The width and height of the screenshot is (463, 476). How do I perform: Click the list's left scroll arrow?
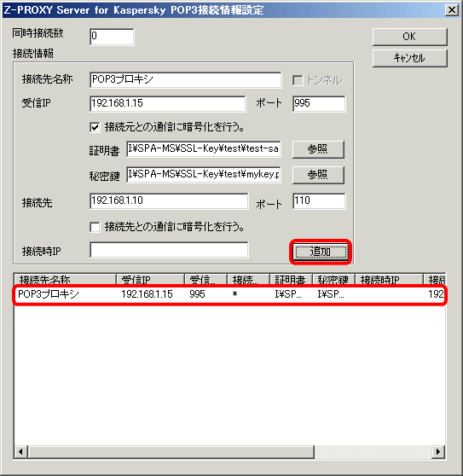(x=21, y=451)
